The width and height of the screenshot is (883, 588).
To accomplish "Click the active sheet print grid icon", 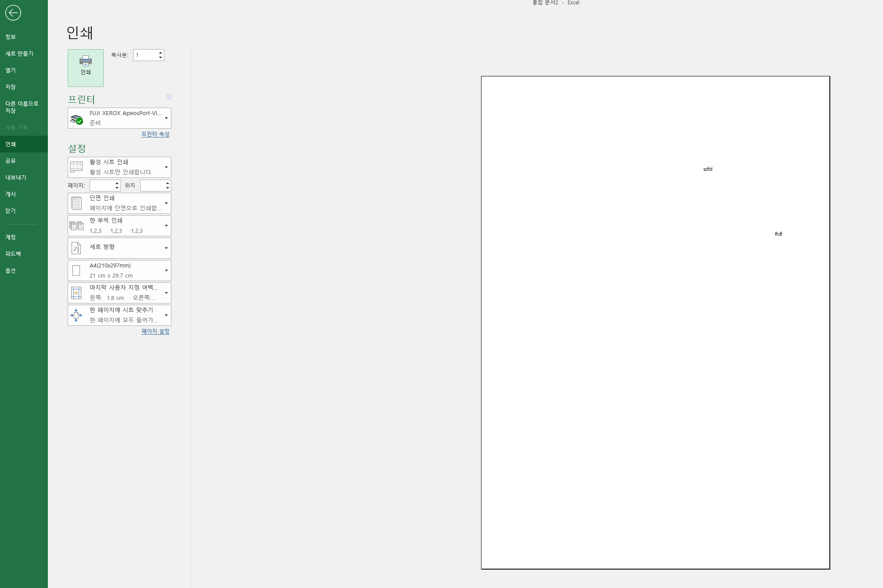I will pyautogui.click(x=76, y=167).
